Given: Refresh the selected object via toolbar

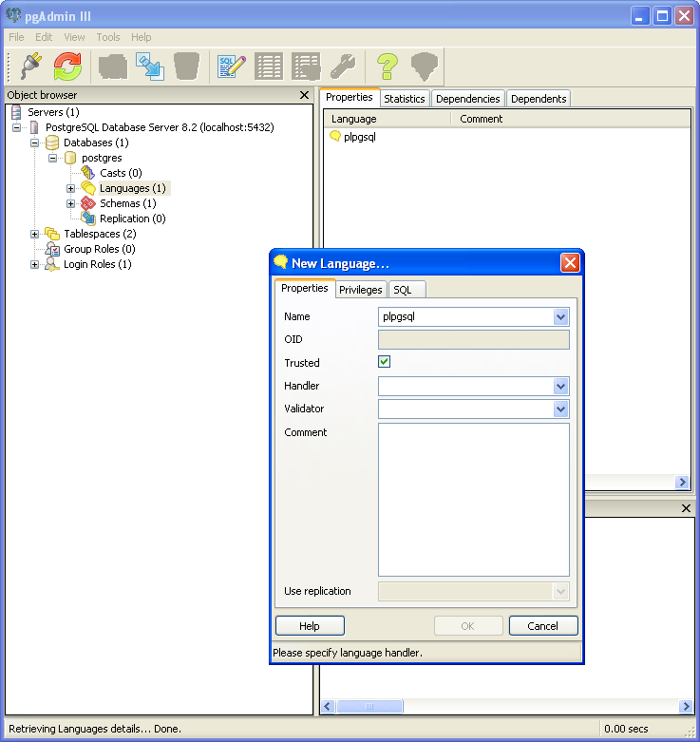Looking at the screenshot, I should [67, 66].
